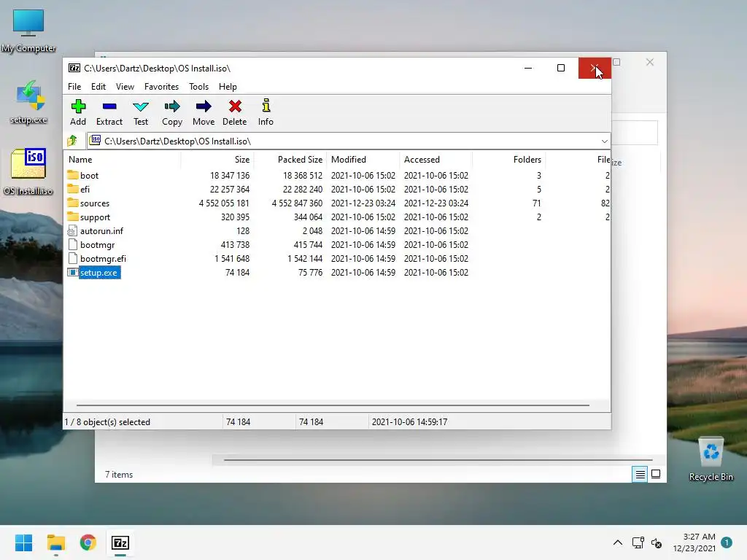Minimize the 7-Zip window
This screenshot has height=560, width=747.
tap(528, 68)
